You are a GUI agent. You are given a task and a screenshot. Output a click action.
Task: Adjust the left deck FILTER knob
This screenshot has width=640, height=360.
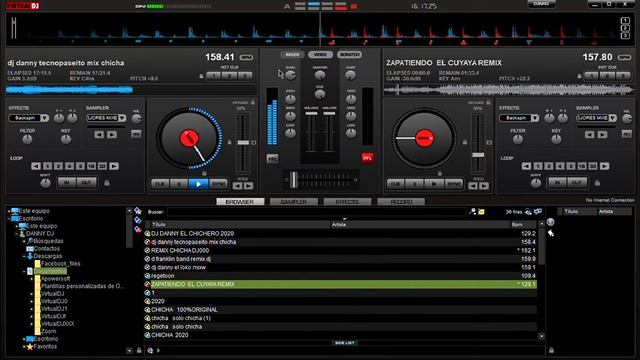coord(27,140)
